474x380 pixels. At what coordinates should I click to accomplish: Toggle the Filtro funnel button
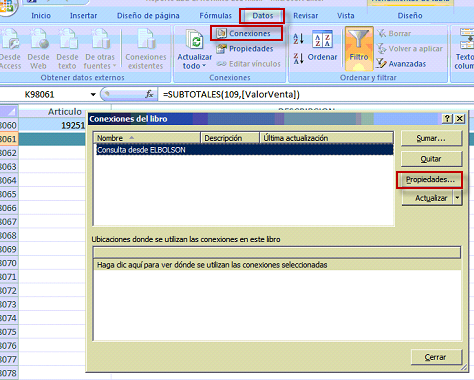click(359, 49)
